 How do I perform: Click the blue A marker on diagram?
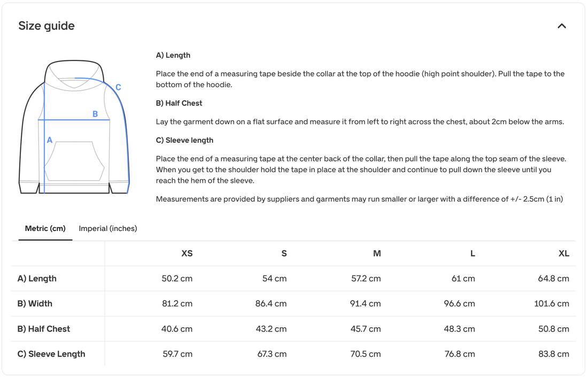click(x=50, y=140)
